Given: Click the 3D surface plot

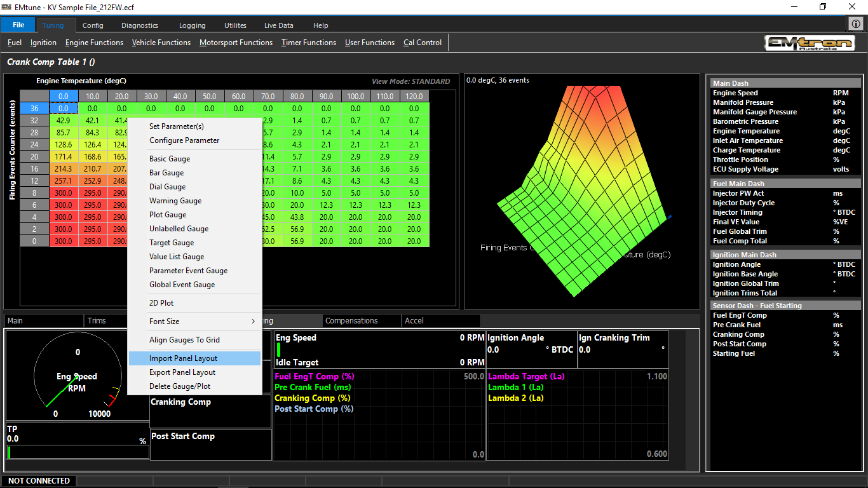Looking at the screenshot, I should (x=583, y=191).
